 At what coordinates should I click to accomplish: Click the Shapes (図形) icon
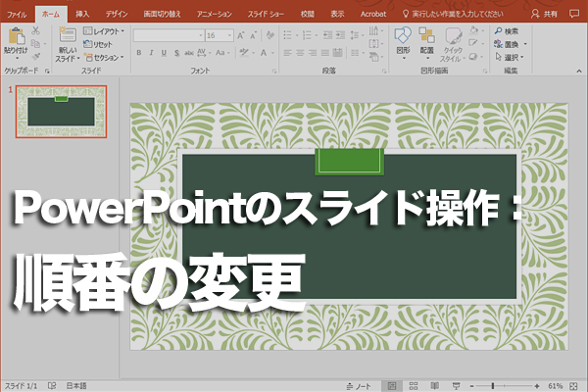(403, 35)
